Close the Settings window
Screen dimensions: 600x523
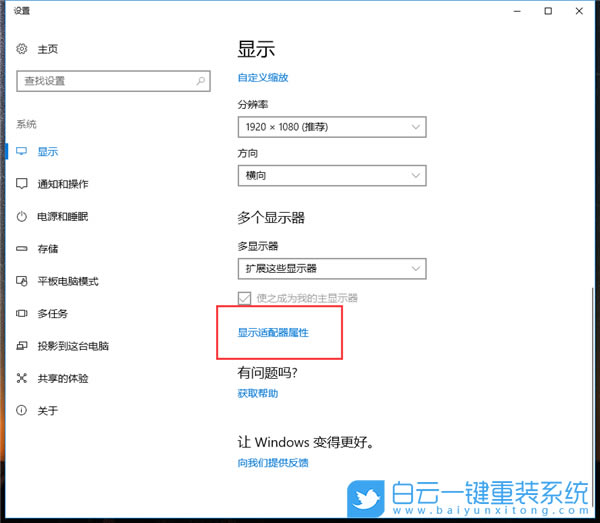click(579, 11)
